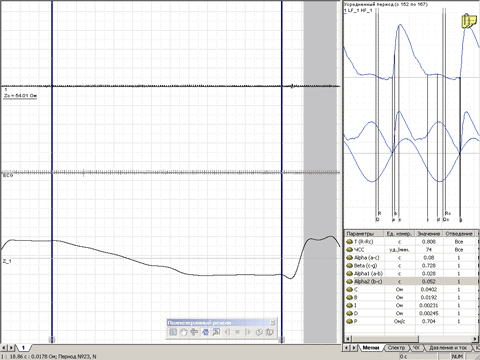Select the C value 0.0402
This screenshot has height=360, width=480.
(x=429, y=290)
